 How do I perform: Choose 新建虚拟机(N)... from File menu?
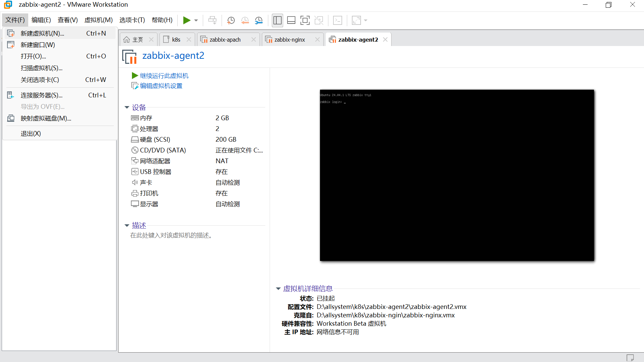click(x=60, y=33)
